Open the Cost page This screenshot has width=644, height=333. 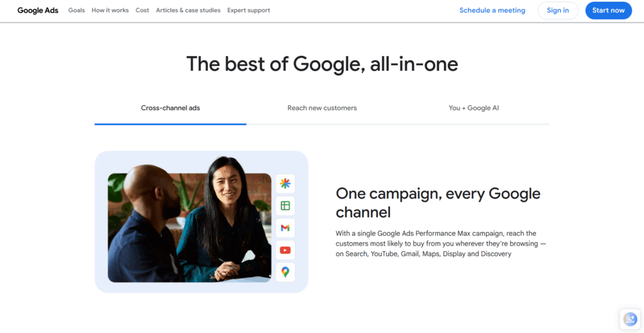[x=143, y=10]
